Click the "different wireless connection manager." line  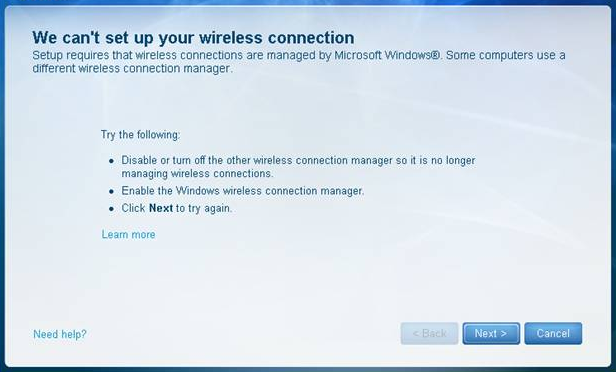coord(132,69)
